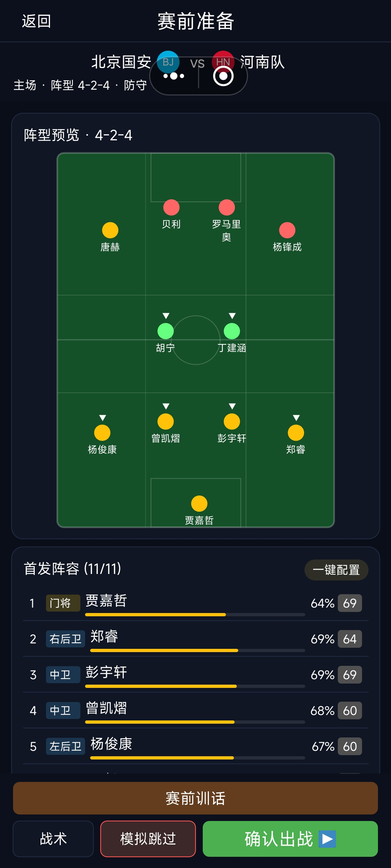Tap the circular close target button

[x=223, y=76]
